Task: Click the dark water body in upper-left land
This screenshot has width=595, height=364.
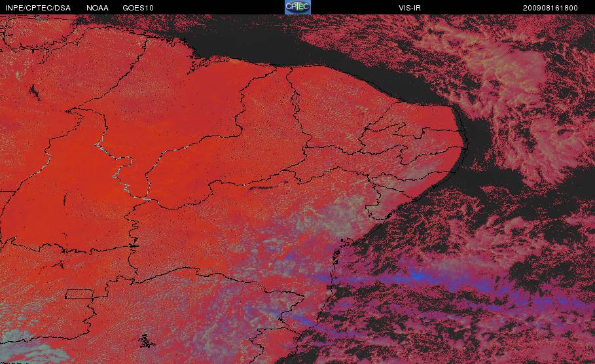Action: click(35, 92)
